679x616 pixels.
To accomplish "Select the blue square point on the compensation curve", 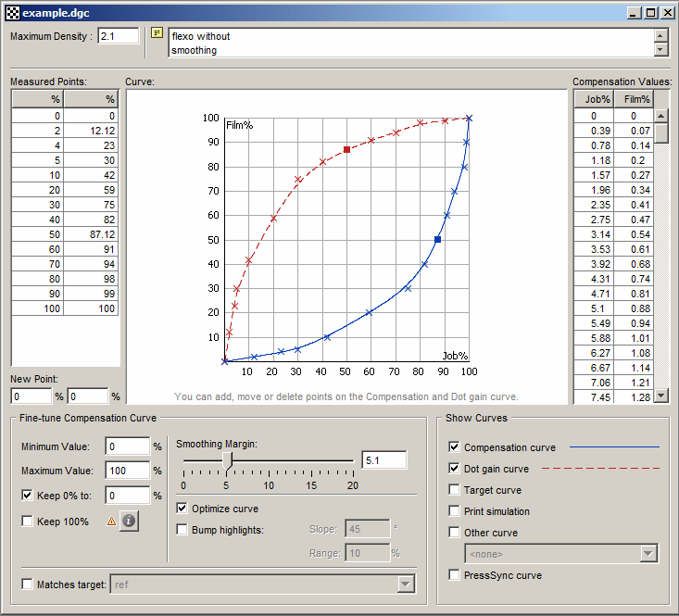I will coord(438,239).
